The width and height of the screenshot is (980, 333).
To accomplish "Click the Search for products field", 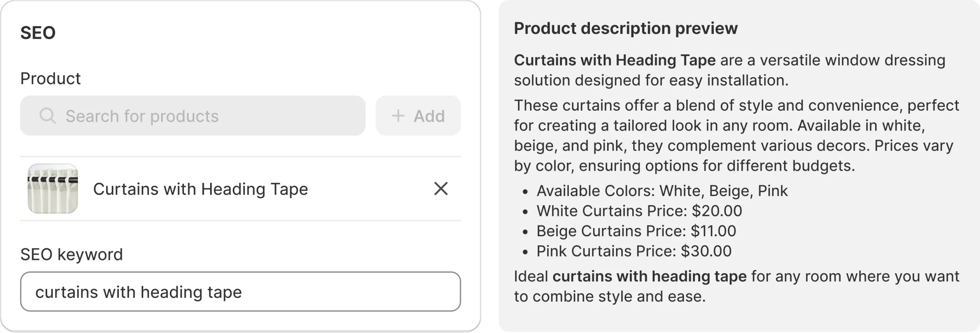I will point(191,116).
